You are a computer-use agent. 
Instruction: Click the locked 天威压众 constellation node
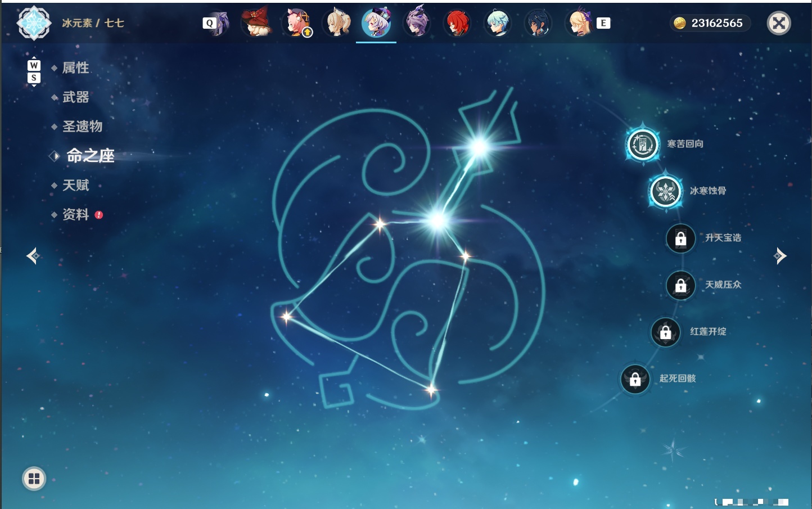pyautogui.click(x=681, y=285)
